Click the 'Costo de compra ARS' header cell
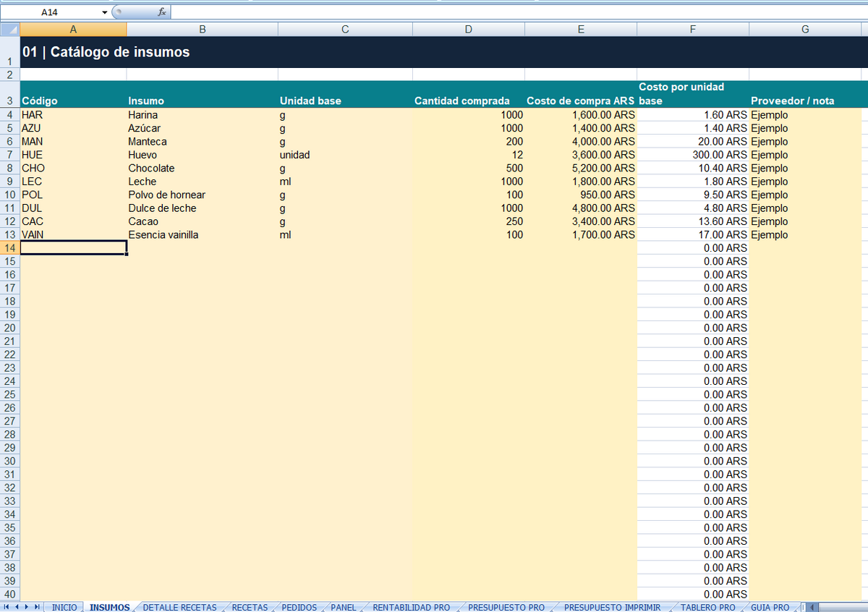 pos(581,95)
